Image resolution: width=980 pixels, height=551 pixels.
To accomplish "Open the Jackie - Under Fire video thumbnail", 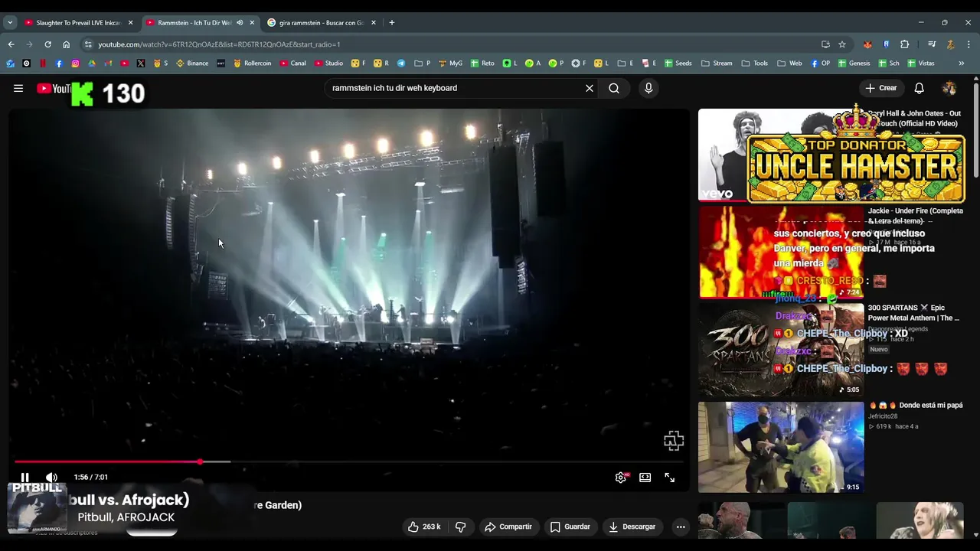I will pyautogui.click(x=781, y=253).
